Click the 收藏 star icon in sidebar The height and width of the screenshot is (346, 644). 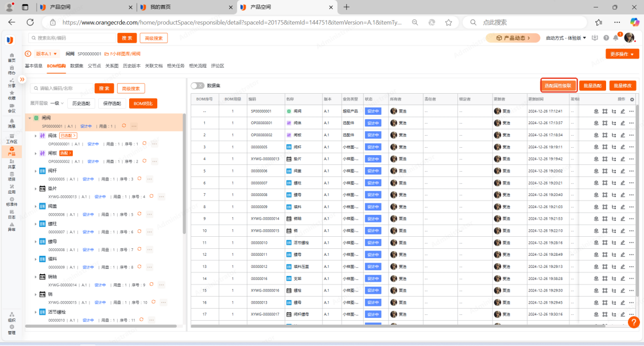[x=11, y=95]
